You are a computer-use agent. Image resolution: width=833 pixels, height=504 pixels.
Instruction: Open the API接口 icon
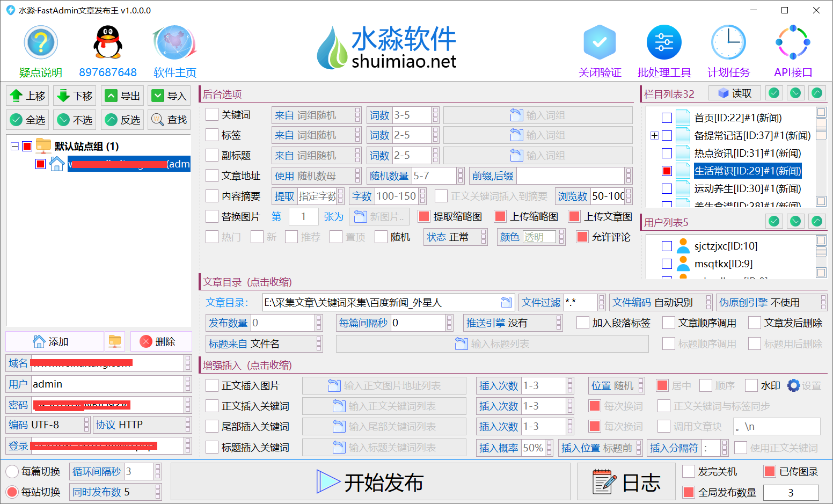tap(793, 42)
